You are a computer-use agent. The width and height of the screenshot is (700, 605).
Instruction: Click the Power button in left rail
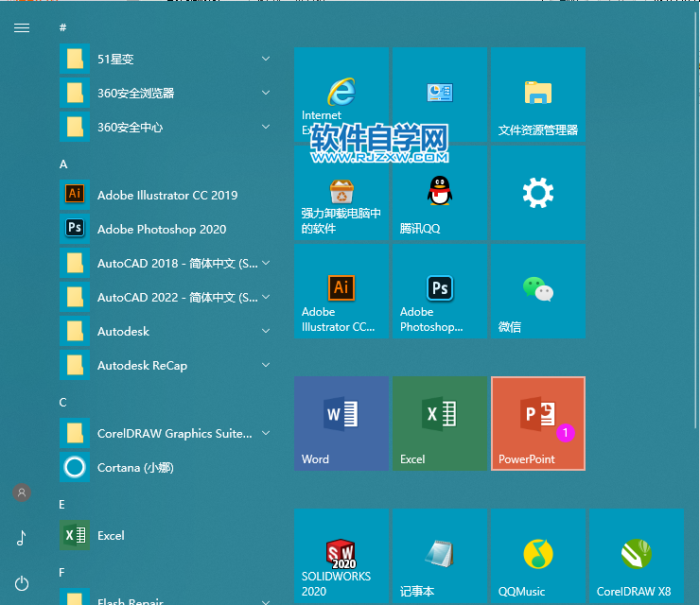pos(22,583)
